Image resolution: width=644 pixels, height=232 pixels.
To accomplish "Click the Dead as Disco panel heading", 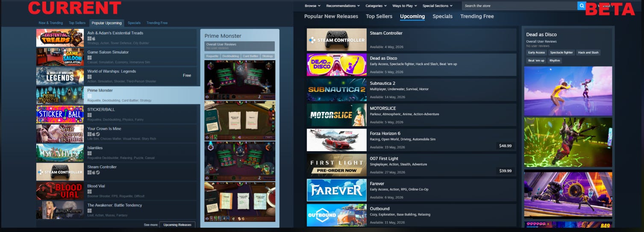I will tap(541, 35).
